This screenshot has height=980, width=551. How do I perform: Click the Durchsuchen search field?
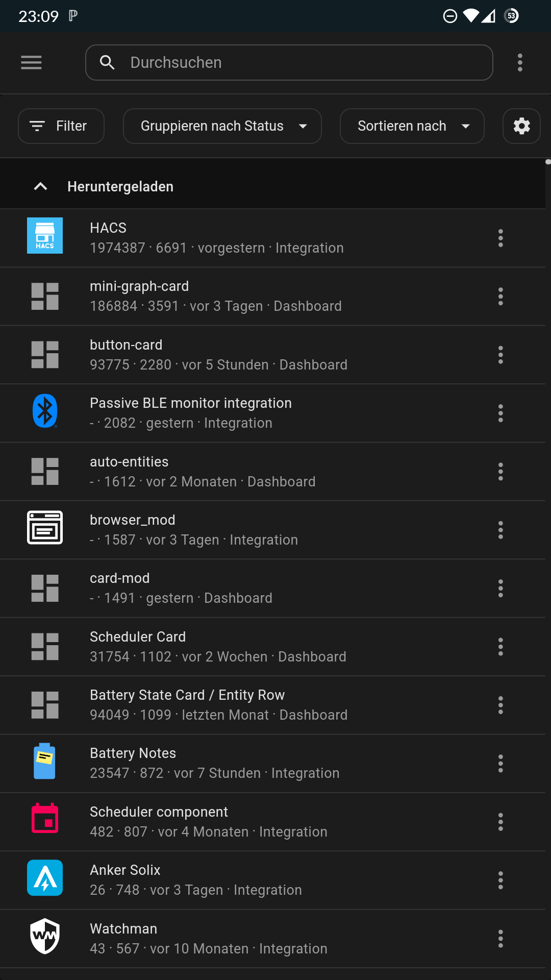(x=296, y=63)
